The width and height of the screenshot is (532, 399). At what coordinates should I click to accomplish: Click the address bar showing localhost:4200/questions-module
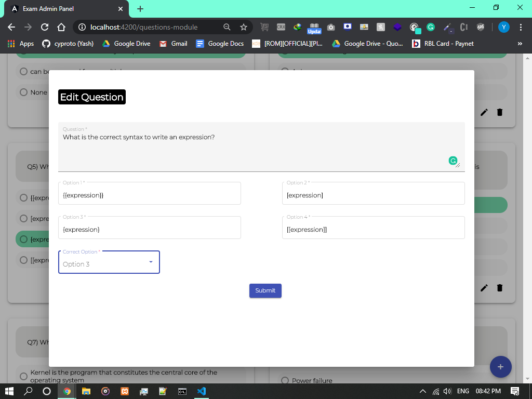144,27
